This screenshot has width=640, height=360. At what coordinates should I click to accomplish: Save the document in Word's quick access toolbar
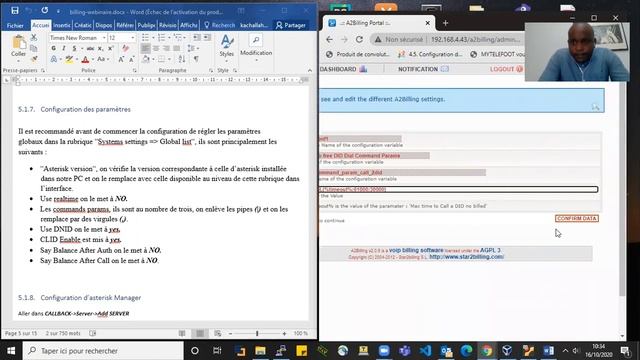point(15,11)
